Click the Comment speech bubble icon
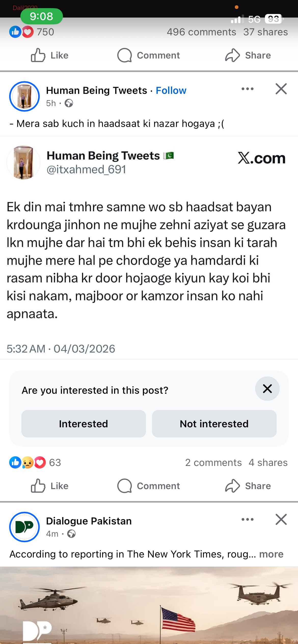Screen dimensions: 298x644 [x=125, y=55]
